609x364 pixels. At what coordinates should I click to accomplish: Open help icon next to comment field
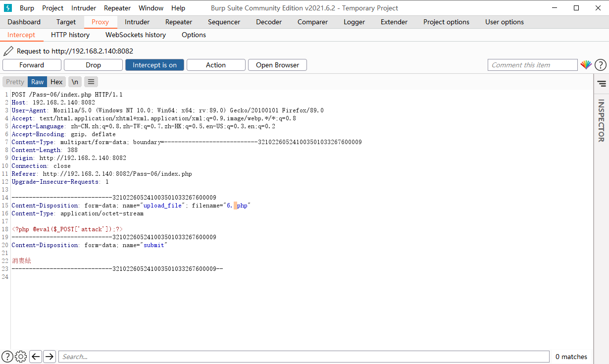point(600,65)
